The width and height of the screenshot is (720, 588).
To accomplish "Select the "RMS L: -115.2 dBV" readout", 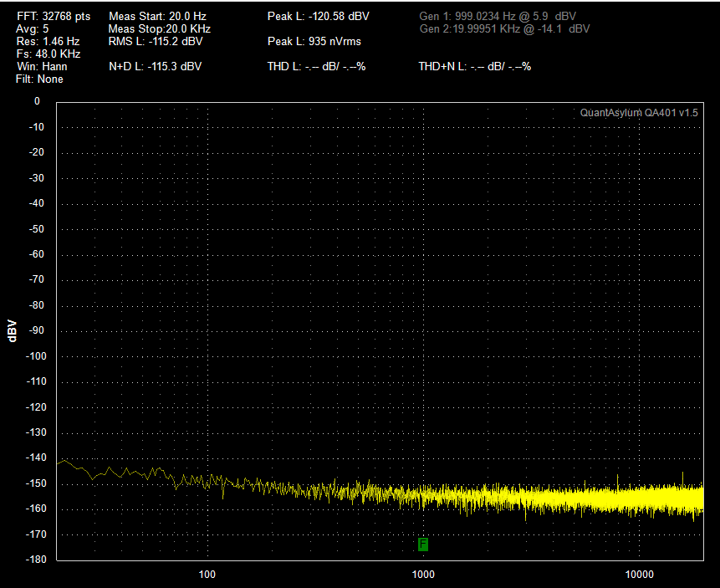I will tap(156, 41).
